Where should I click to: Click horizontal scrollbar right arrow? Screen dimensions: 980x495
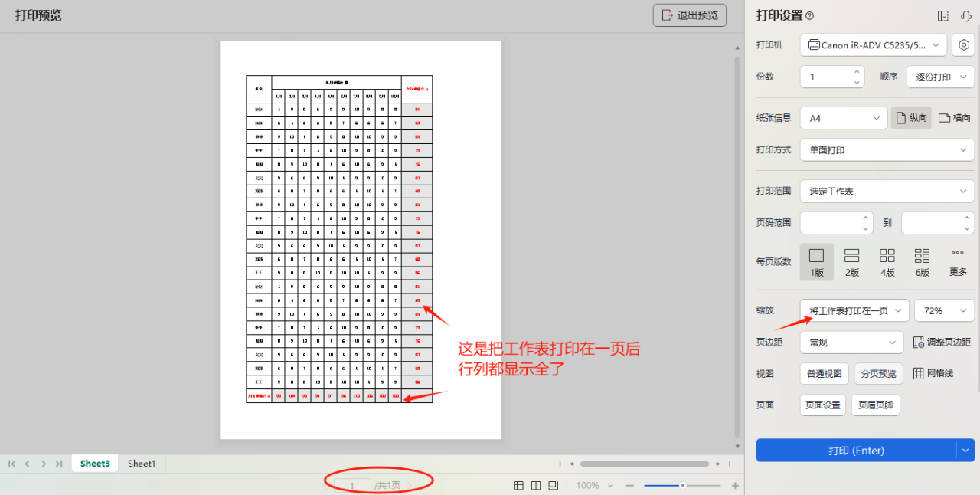(717, 464)
